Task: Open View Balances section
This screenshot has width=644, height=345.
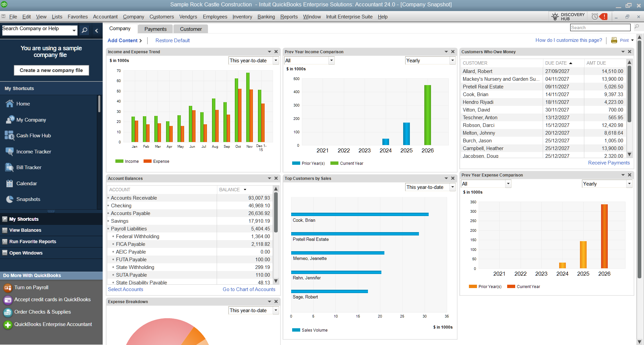Action: coord(51,230)
